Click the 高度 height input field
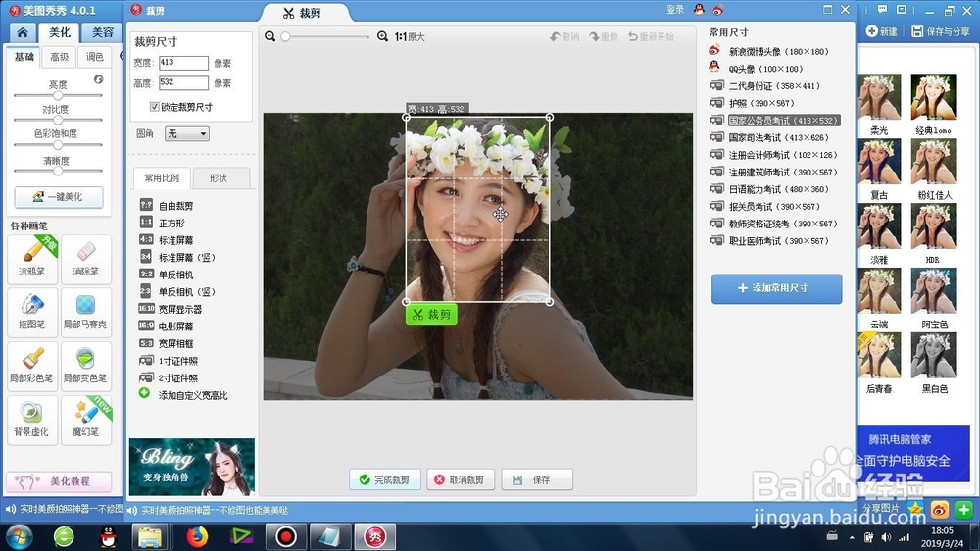 point(183,82)
